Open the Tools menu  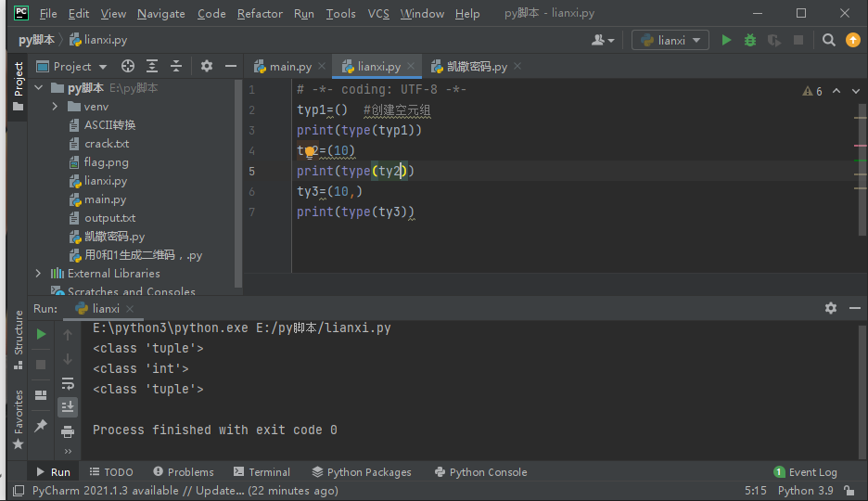tap(340, 13)
